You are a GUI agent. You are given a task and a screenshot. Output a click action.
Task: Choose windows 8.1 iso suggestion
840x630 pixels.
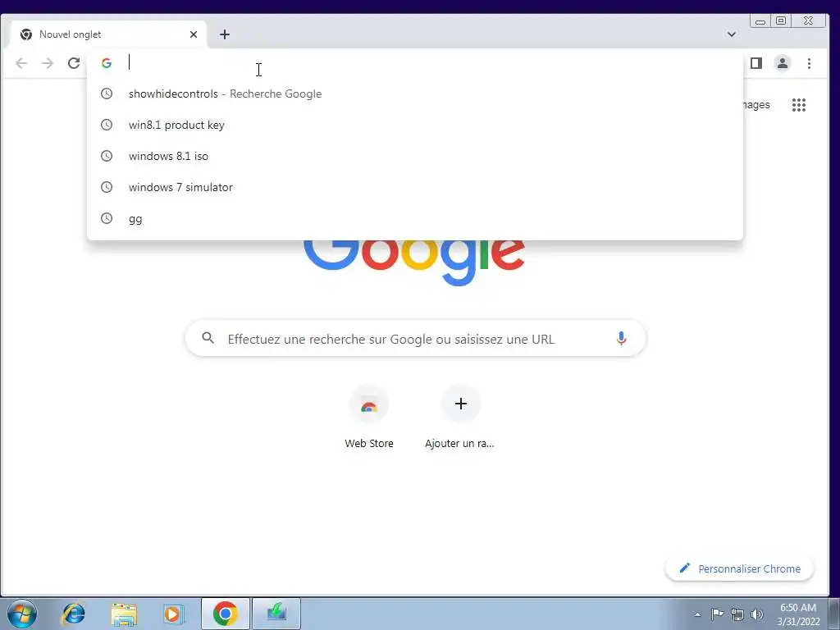pos(414,156)
